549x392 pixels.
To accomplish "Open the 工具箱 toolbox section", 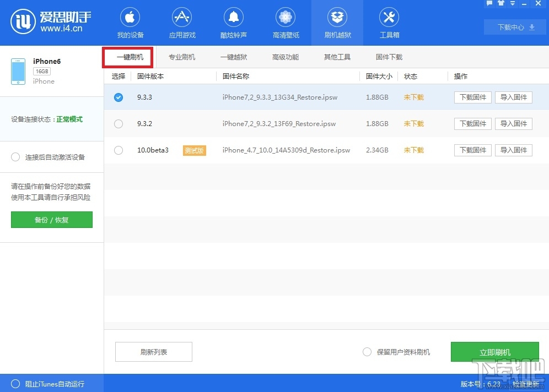I will click(x=389, y=22).
